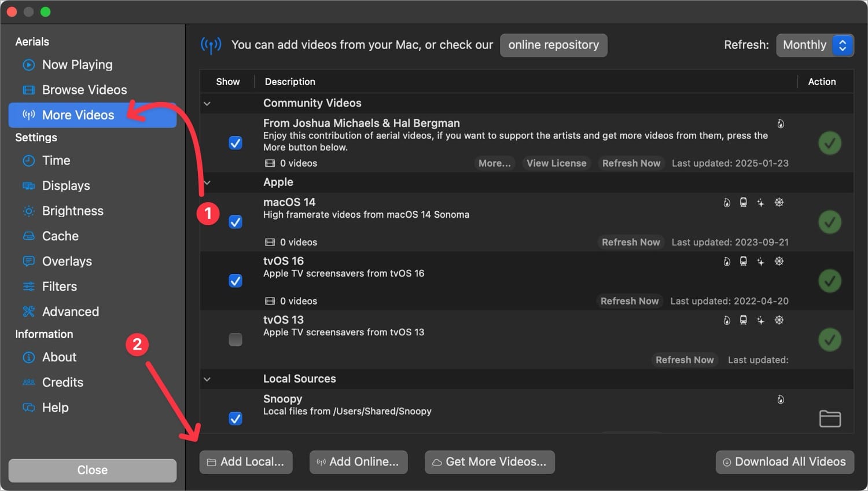
Task: Click the sparkles icon in the macOS 14 row
Action: tap(761, 203)
